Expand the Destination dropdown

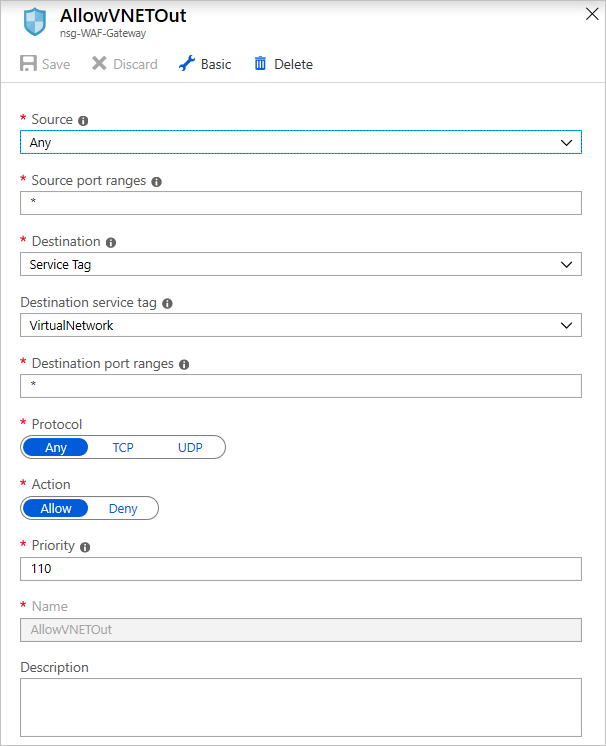pos(300,264)
